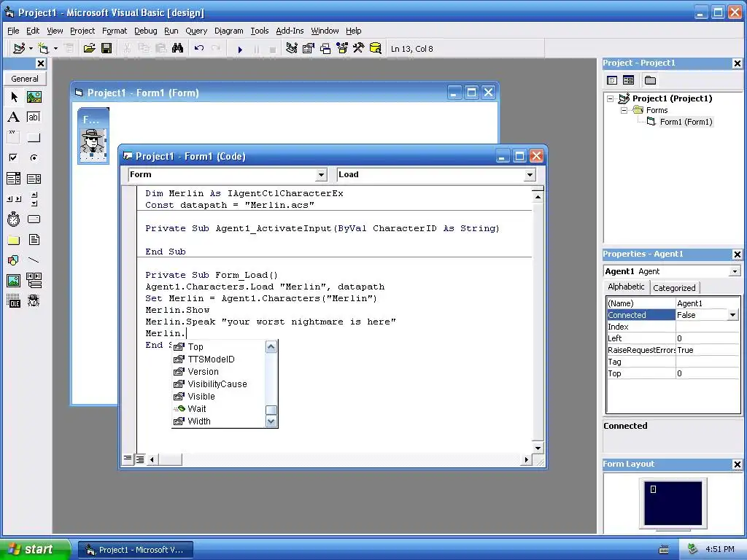The height and width of the screenshot is (560, 747).
Task: Open the Connected value False dropdown
Action: (x=732, y=315)
